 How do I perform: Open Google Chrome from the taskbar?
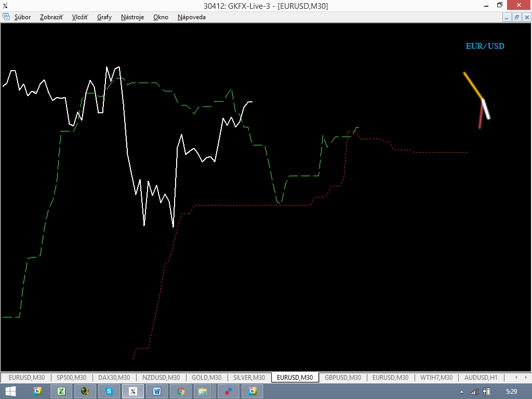tap(180, 391)
